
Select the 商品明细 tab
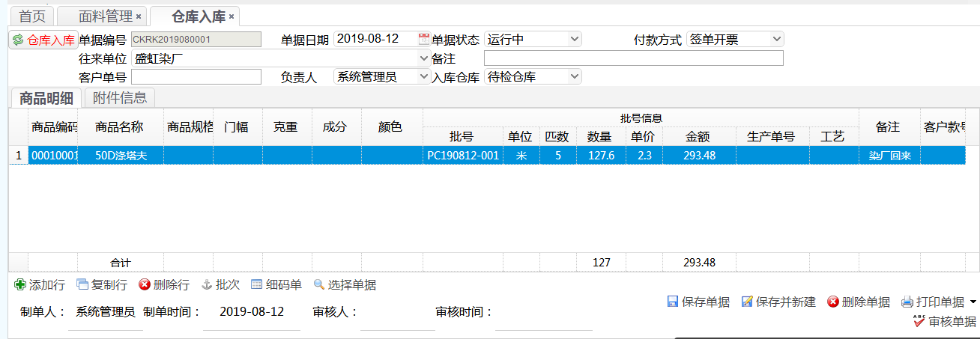pyautogui.click(x=46, y=97)
